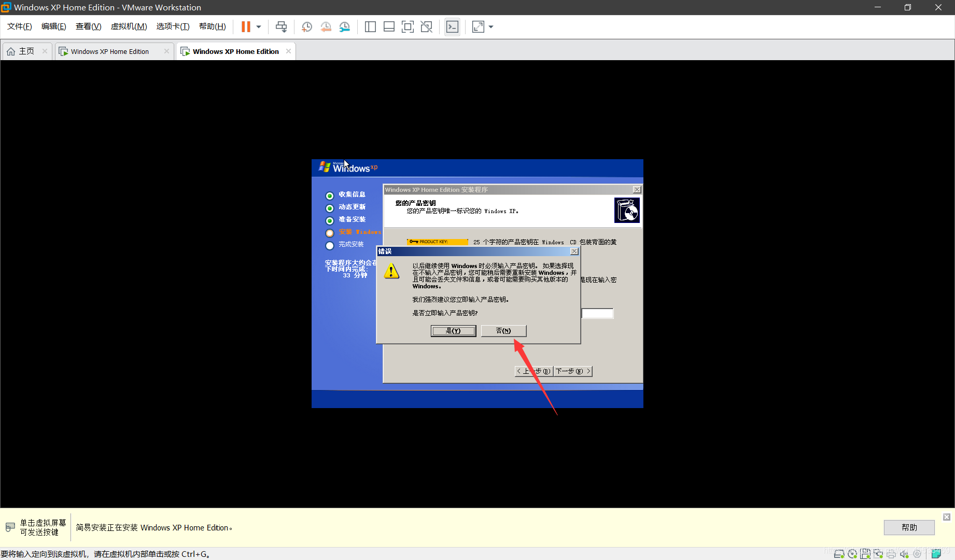The height and width of the screenshot is (560, 955).
Task: Click the Windows XP logo in setup header
Action: 348,167
